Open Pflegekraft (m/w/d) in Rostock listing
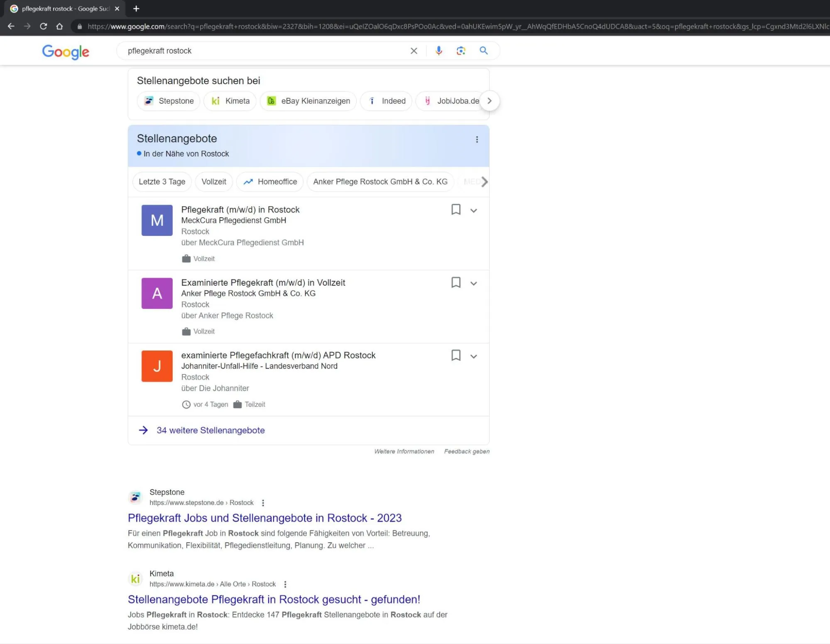Image resolution: width=830 pixels, height=644 pixels. [240, 209]
